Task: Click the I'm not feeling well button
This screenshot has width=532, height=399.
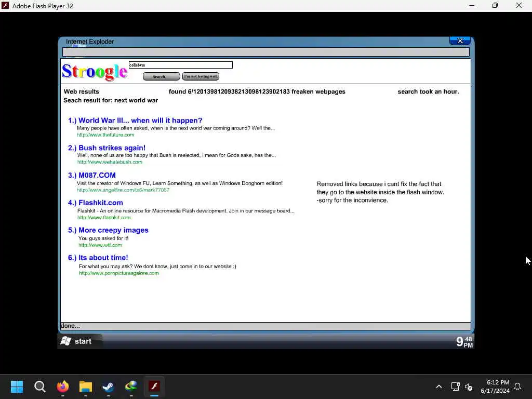Action: (x=201, y=76)
